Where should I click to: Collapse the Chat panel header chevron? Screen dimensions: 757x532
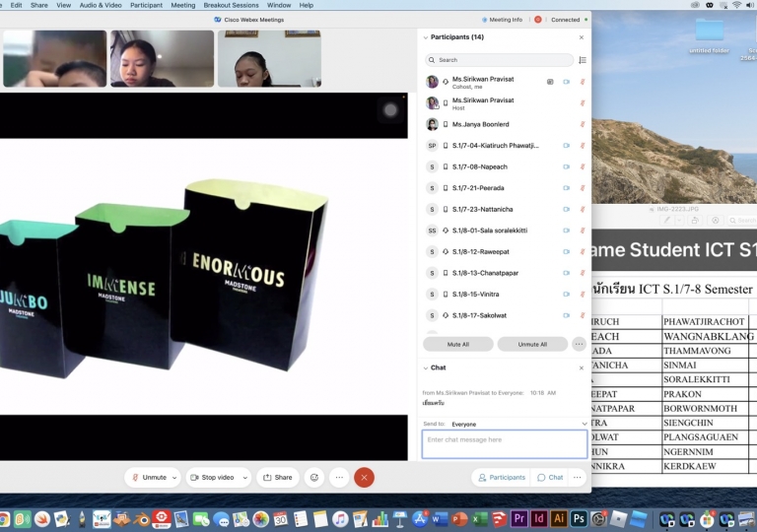(x=426, y=367)
